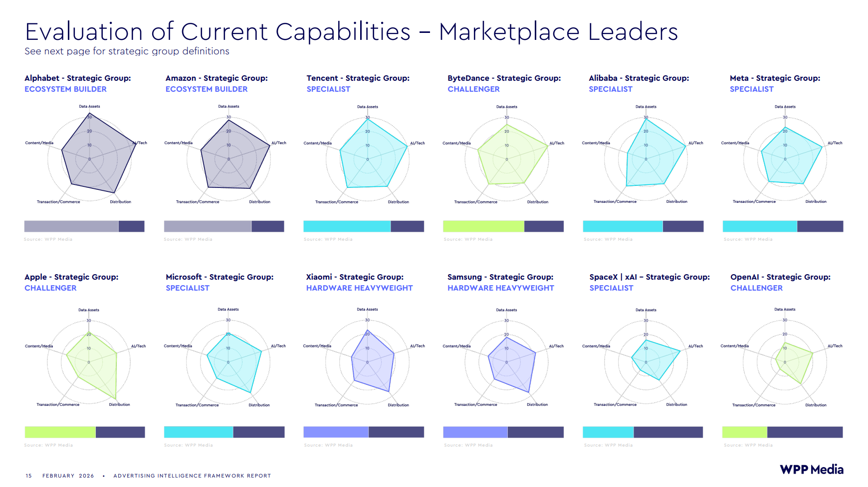The width and height of the screenshot is (868, 487).
Task: Click Alibaba's SPECIALIST label
Action: pos(610,89)
